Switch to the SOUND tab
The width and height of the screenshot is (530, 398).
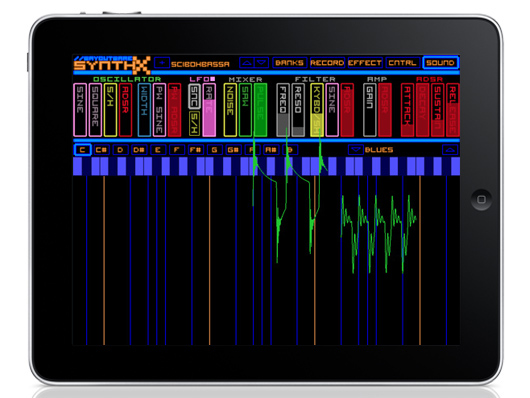(440, 63)
